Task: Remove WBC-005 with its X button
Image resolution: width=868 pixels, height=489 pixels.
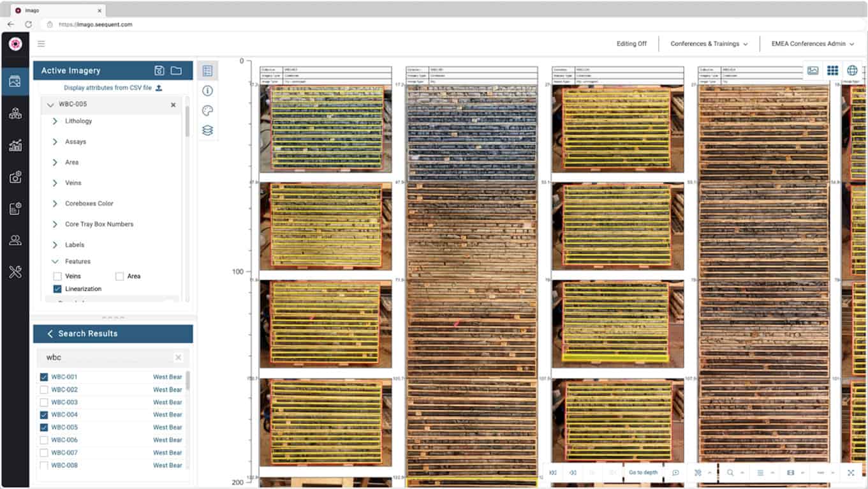Action: click(173, 105)
